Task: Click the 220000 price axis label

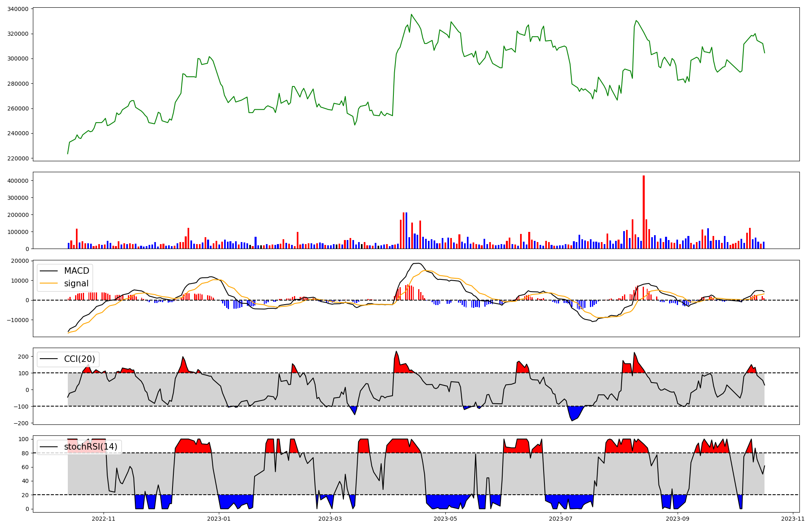Action: 18,158
